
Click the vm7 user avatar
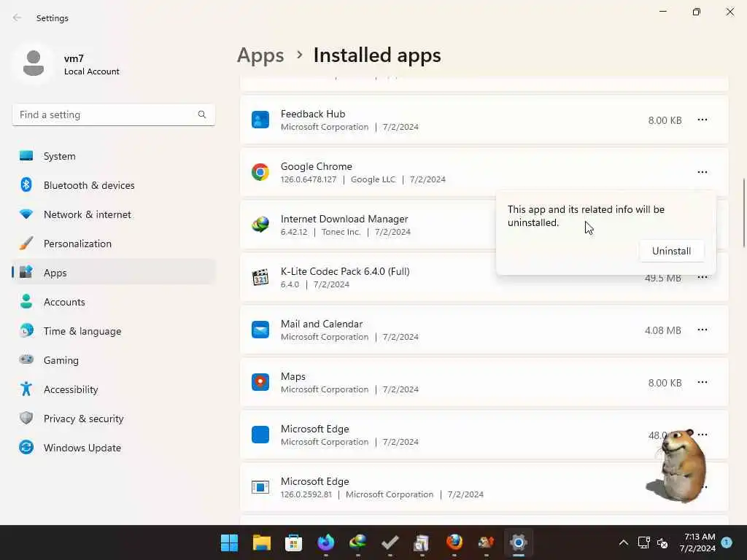tap(34, 63)
